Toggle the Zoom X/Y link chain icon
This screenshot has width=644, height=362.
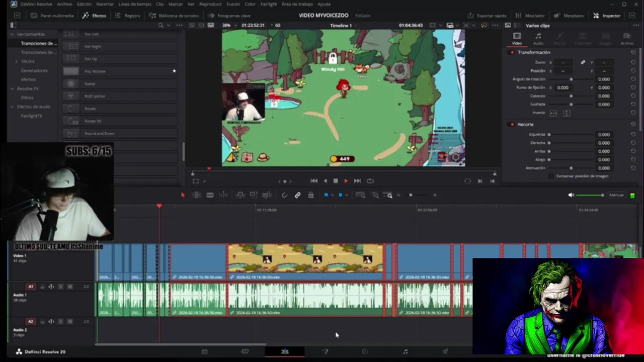point(583,62)
